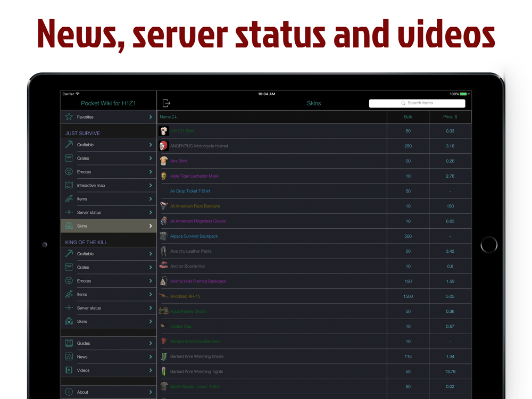Screen dimensions: 532x399
Task: Click the Search items field
Action: click(x=417, y=103)
